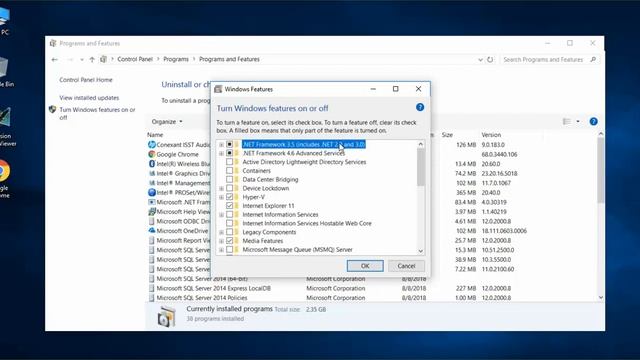Uncheck Internet Explorer 11 checkbox
Image resolution: width=640 pixels, height=360 pixels.
point(229,206)
